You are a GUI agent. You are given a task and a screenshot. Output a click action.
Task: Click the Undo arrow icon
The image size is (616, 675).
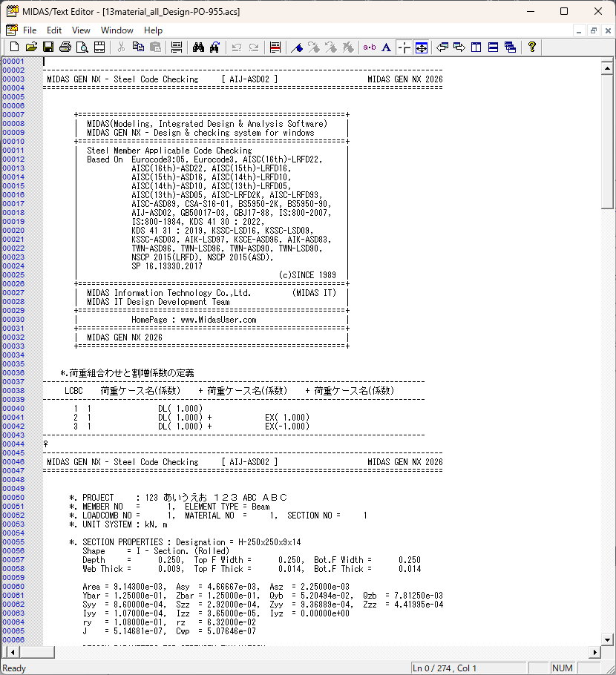237,47
